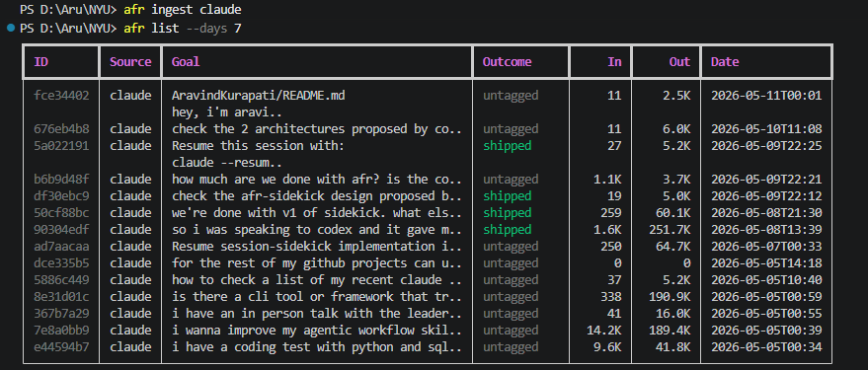Click session ID 367b7a29
Viewport: 868px width, 370px height.
[x=61, y=313]
